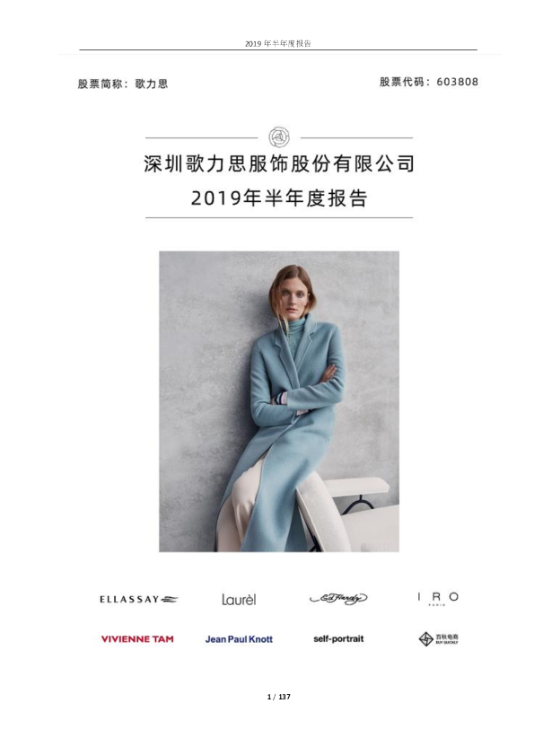Click the Jean Paul Knott logo
534x756 pixels.
click(239, 639)
